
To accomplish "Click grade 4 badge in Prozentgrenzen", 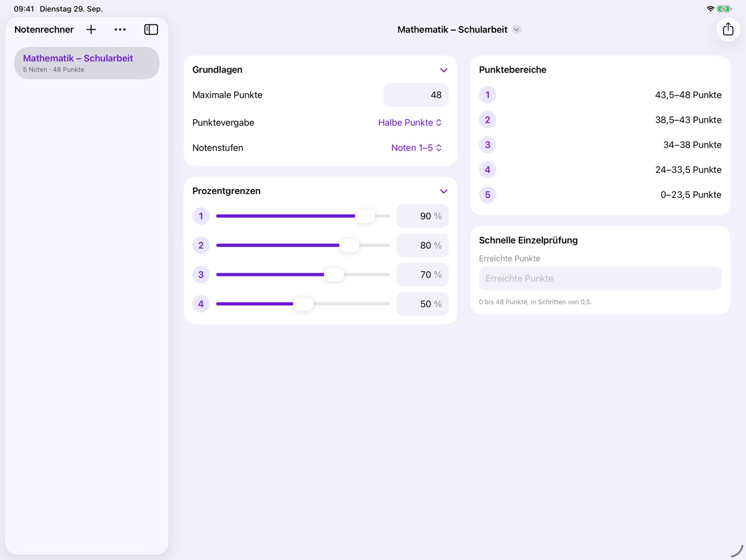I will coord(201,304).
